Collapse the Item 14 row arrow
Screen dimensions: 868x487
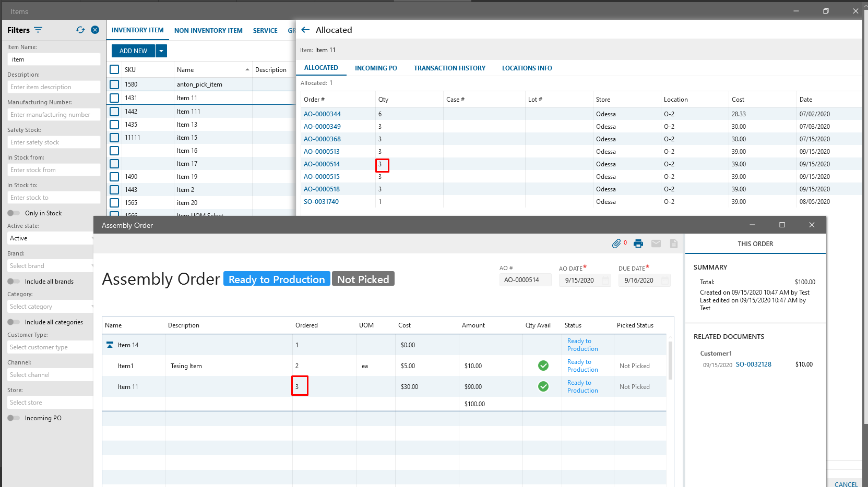(x=110, y=345)
